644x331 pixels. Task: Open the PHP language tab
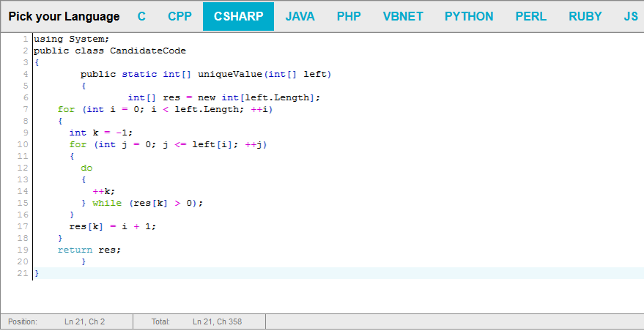(x=349, y=16)
